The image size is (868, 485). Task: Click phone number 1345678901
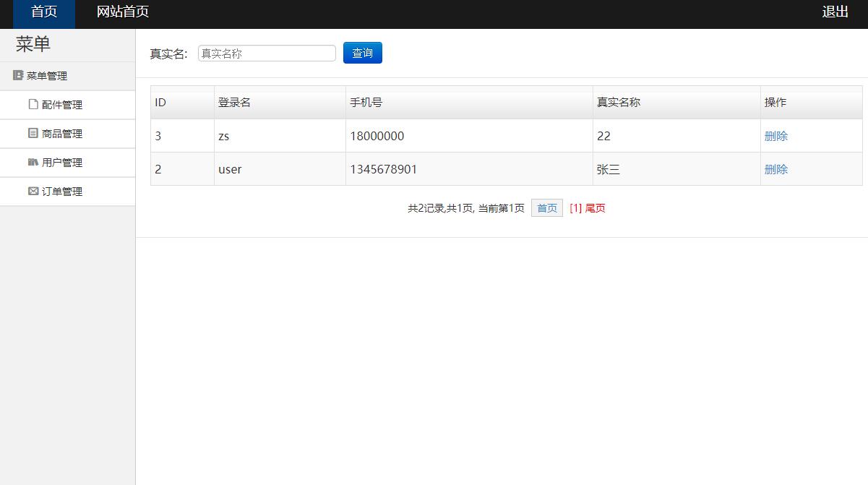[x=384, y=169]
